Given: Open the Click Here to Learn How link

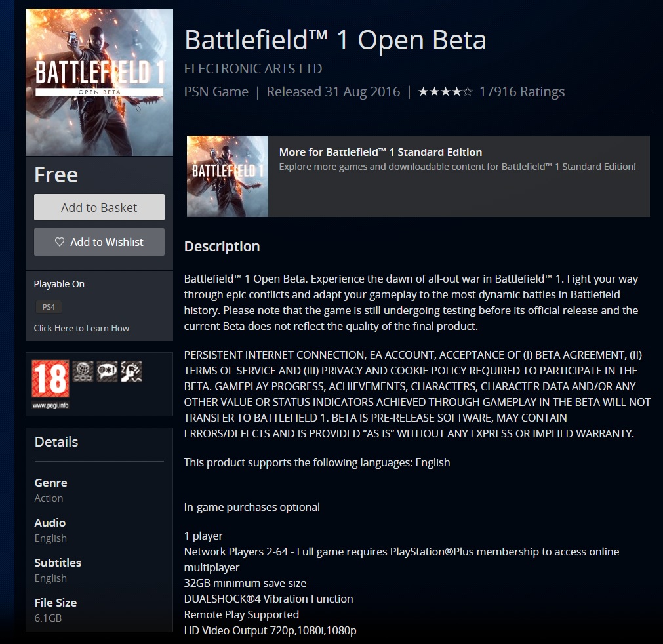Looking at the screenshot, I should coord(81,328).
